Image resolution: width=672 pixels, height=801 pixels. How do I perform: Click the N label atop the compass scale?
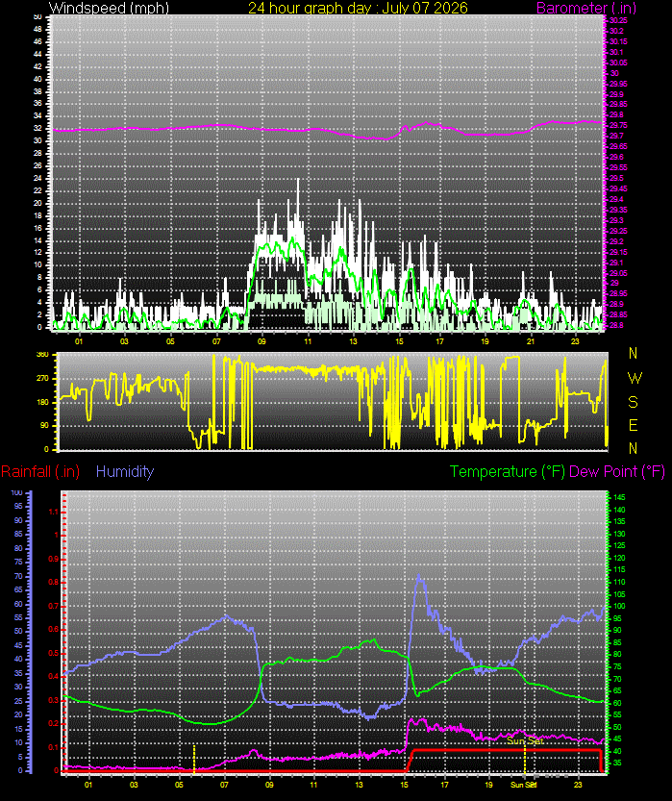634,353
